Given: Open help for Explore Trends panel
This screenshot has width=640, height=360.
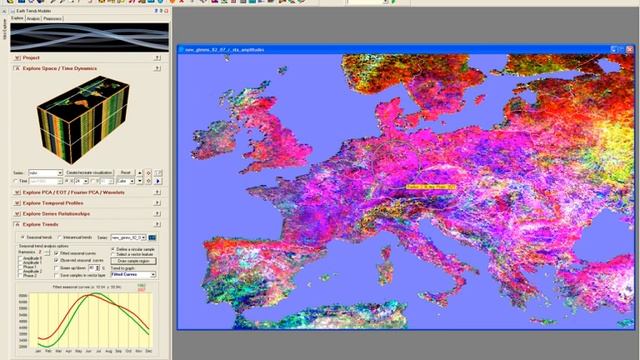Looking at the screenshot, I should (x=157, y=224).
